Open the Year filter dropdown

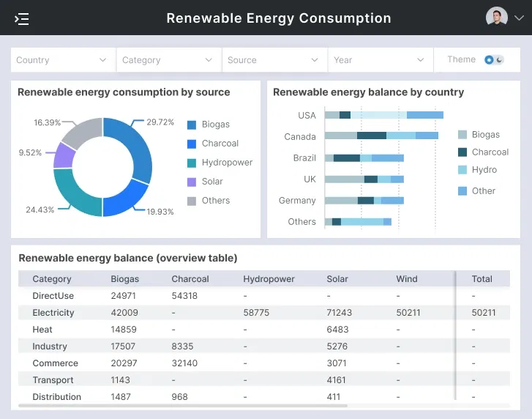(380, 60)
